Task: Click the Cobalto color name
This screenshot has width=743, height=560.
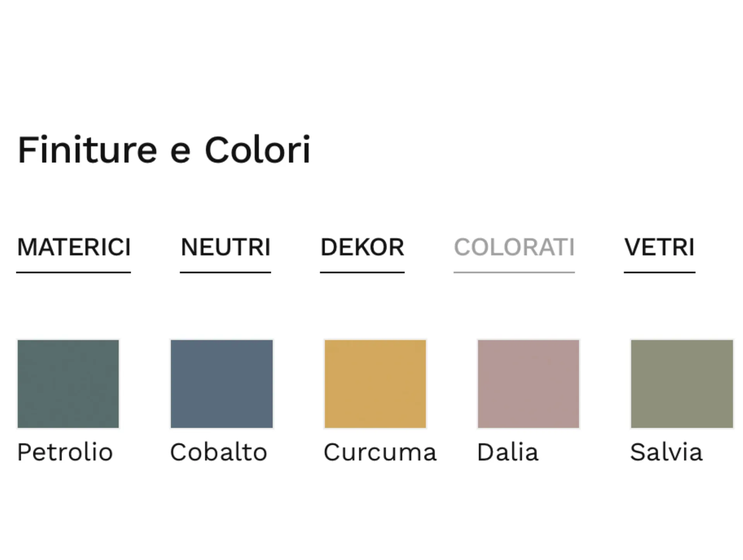Action: click(x=219, y=452)
